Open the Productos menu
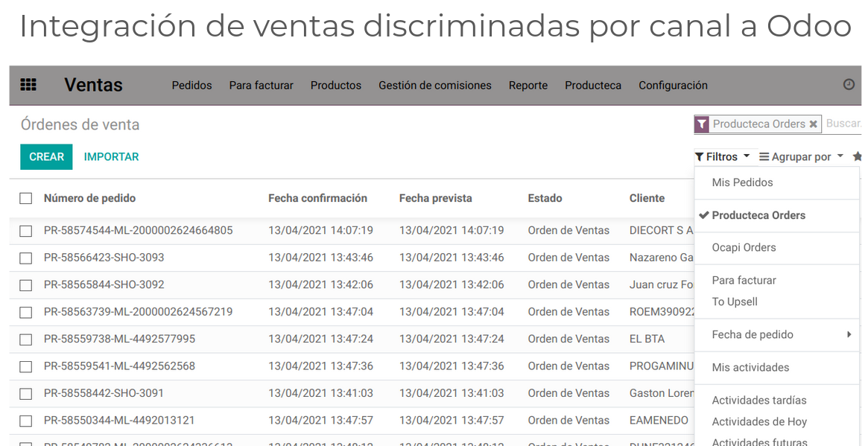 point(336,85)
